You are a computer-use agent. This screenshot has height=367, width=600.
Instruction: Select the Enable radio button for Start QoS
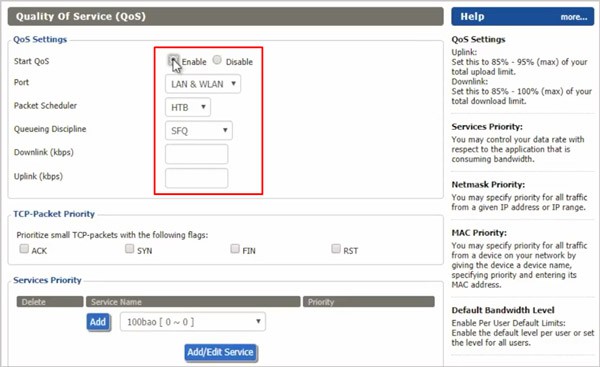173,60
